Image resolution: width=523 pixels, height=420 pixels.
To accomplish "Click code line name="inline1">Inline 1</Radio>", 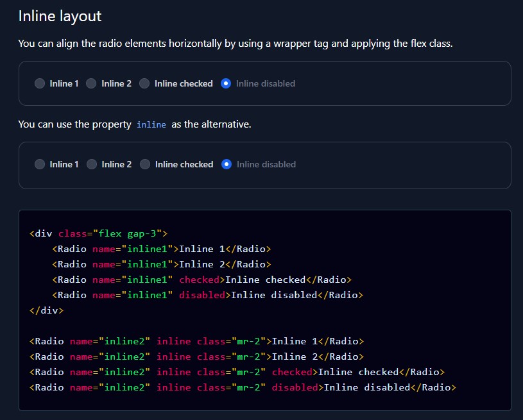I will pyautogui.click(x=162, y=249).
